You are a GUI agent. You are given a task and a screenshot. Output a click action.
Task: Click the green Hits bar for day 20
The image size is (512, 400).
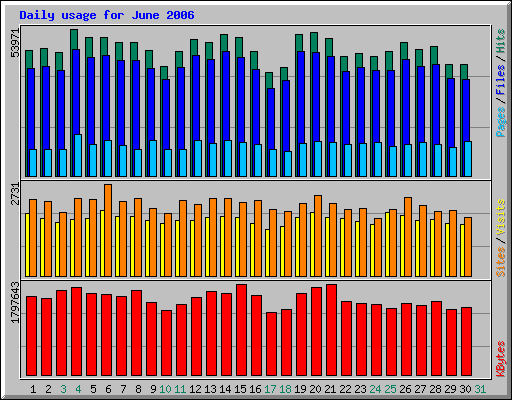314,42
